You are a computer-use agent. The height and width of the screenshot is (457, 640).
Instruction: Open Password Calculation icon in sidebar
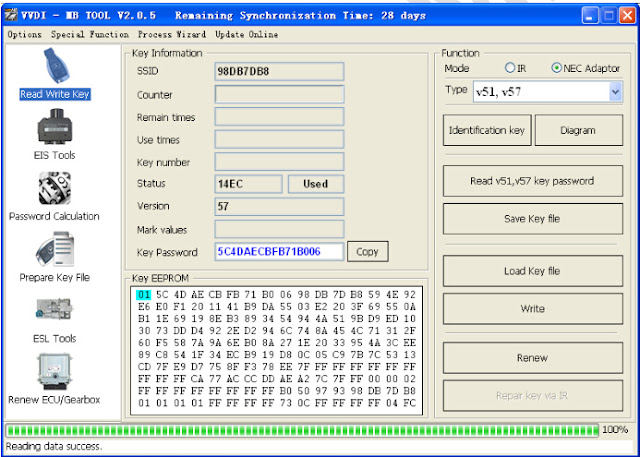tap(55, 188)
